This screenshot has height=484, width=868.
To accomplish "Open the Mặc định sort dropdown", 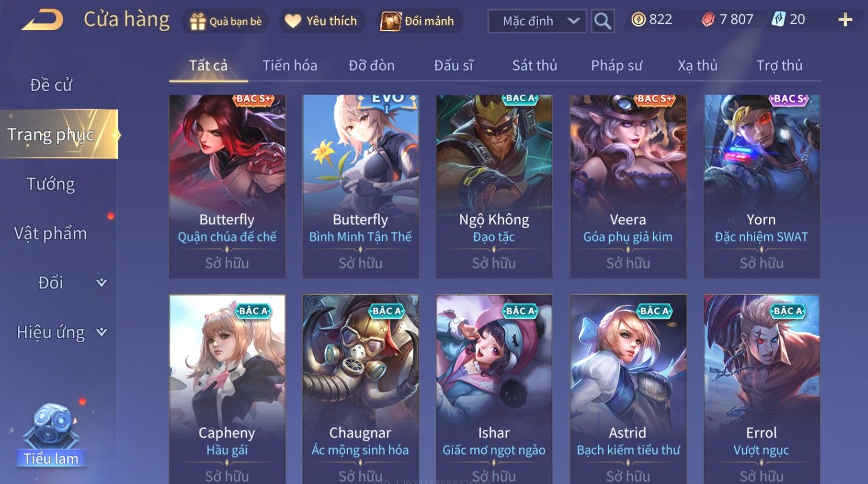I will (537, 21).
